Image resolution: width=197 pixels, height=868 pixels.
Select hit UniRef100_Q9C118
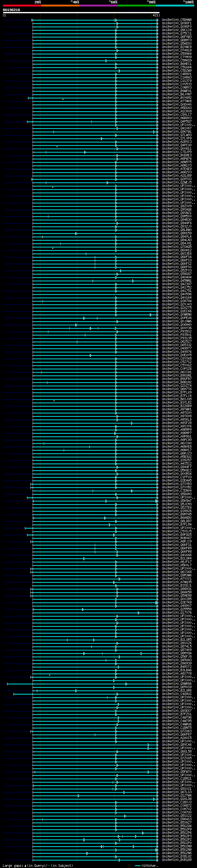coord(177,30)
